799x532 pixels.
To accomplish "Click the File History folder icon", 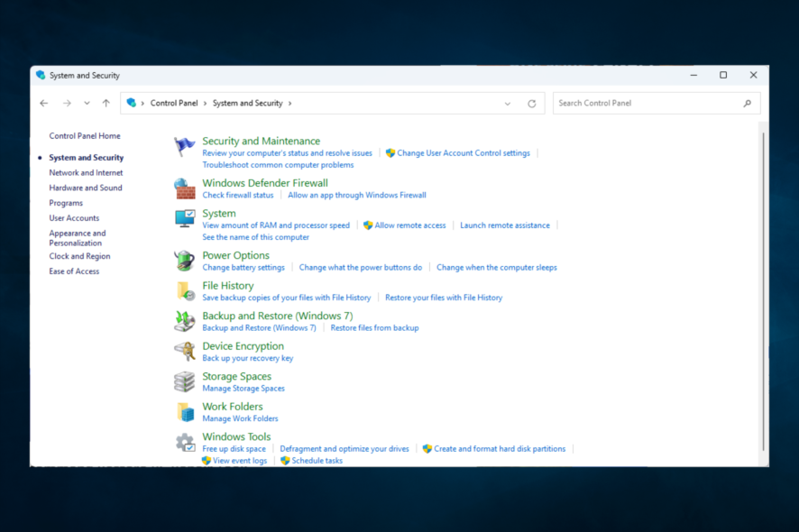I will pyautogui.click(x=185, y=291).
